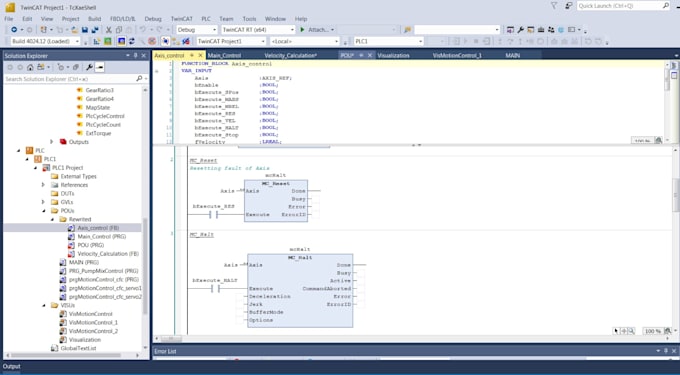This screenshot has width=680, height=375.
Task: Open the PLC1 active project dropdown
Action: 389,41
